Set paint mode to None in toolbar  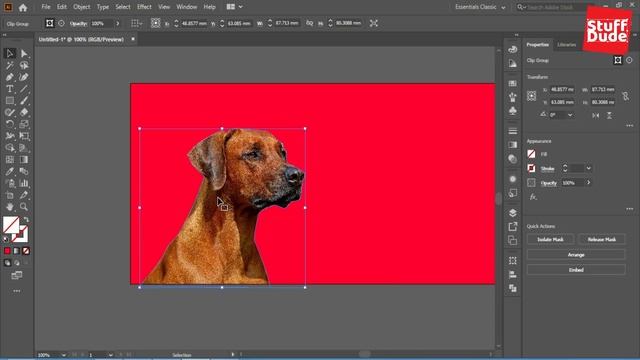(26, 251)
